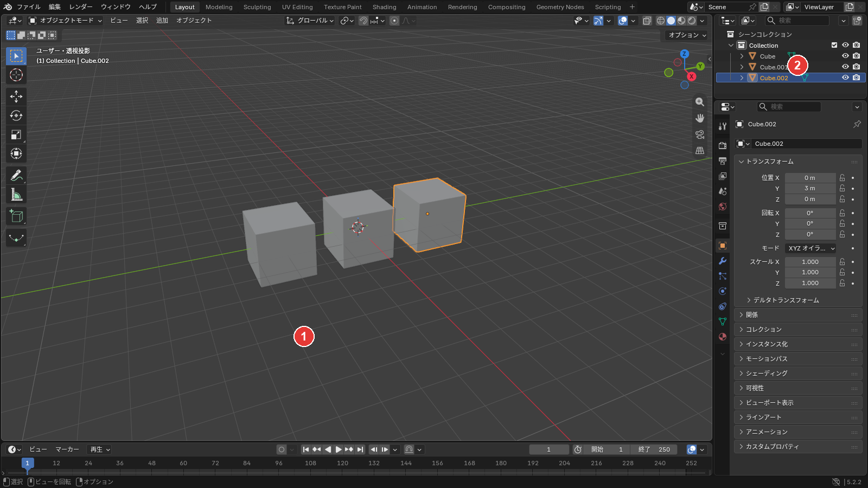The height and width of the screenshot is (488, 868).
Task: Uncheck Collection exclude checkbox in outliner
Action: tap(834, 45)
